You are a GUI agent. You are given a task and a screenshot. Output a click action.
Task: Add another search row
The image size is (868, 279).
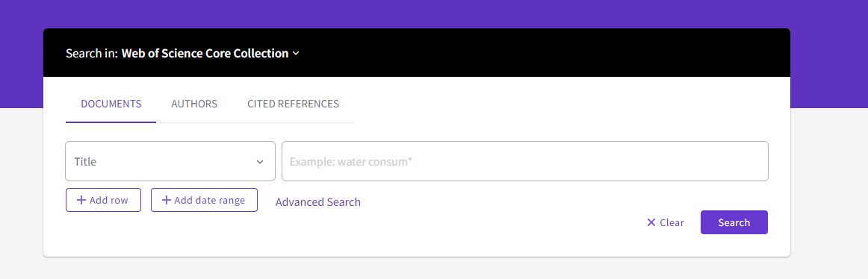(103, 200)
